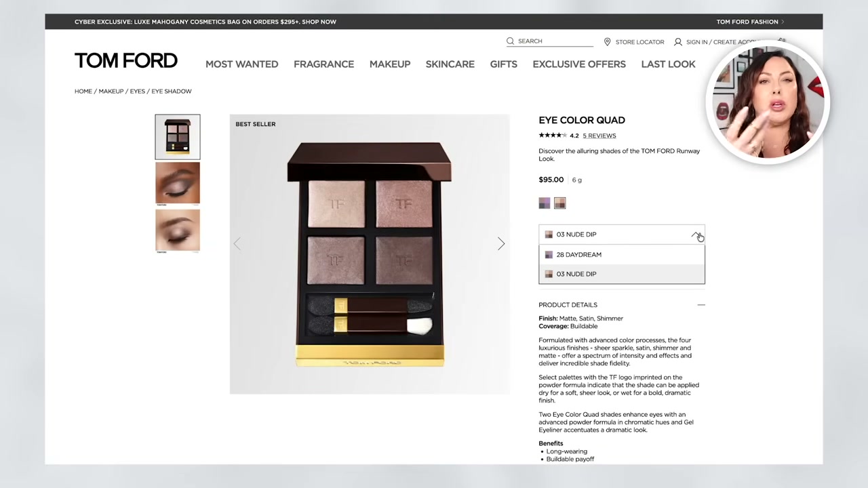Select the palette product thumbnail
Image resolution: width=868 pixels, height=488 pixels.
[178, 137]
